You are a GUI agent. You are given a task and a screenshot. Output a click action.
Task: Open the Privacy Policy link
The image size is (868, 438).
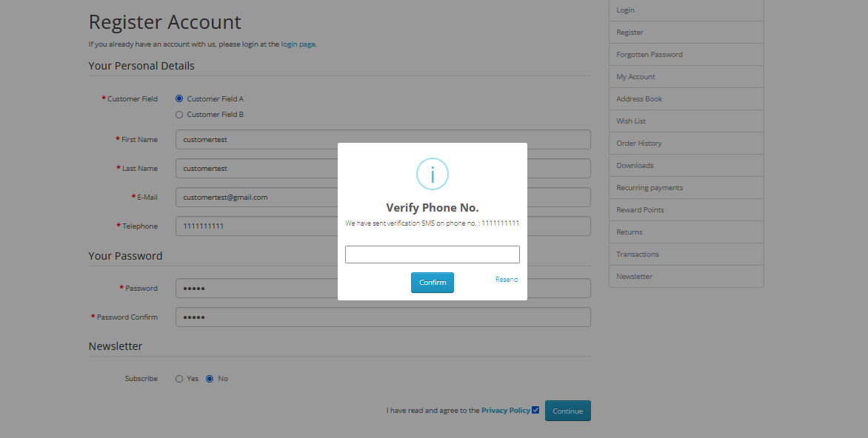(x=505, y=411)
